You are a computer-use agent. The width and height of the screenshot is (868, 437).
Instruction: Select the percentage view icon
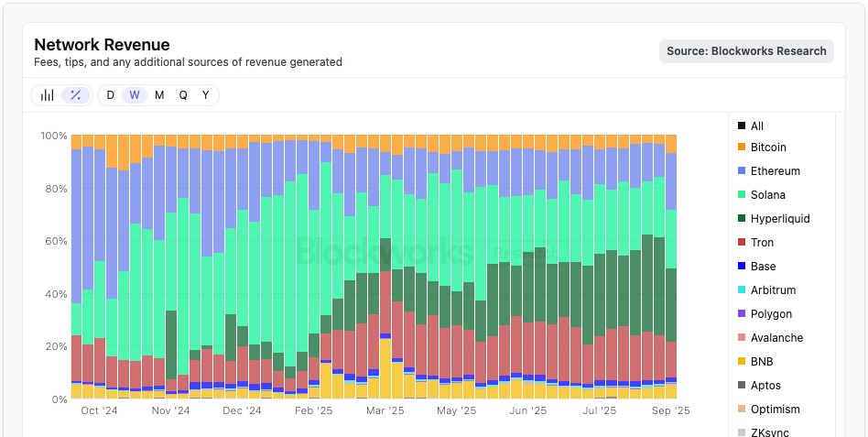coord(76,95)
